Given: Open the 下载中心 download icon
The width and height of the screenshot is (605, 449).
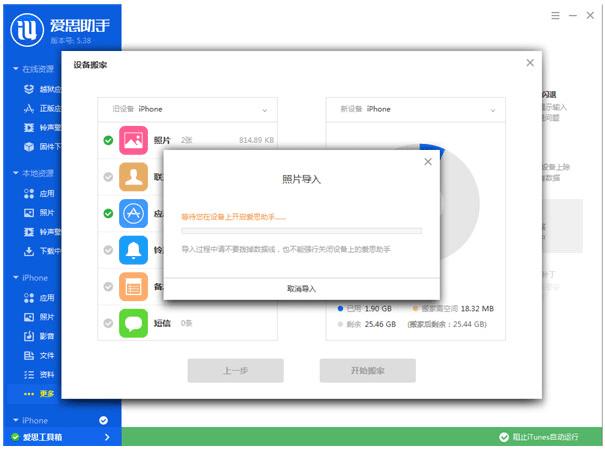Looking at the screenshot, I should (x=29, y=251).
